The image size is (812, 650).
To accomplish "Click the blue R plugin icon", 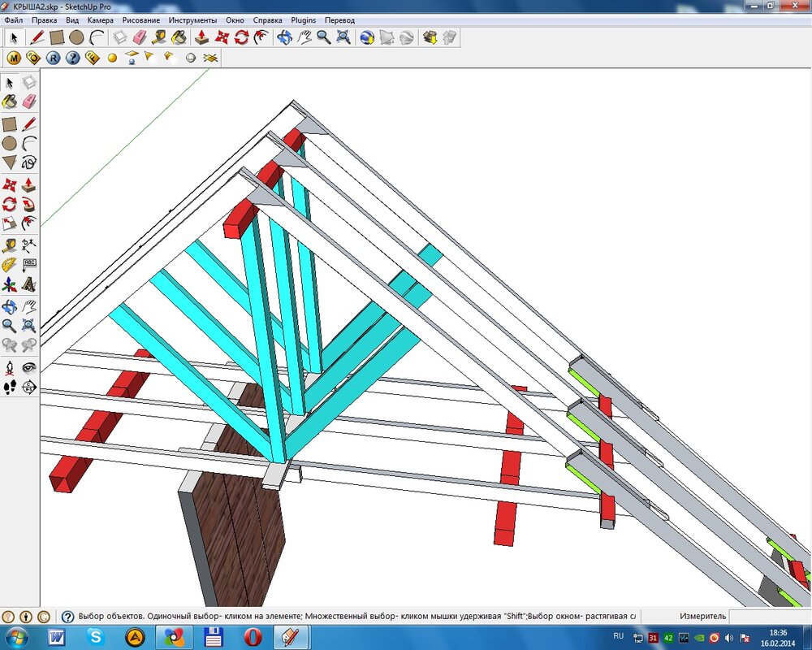I will click(x=53, y=58).
